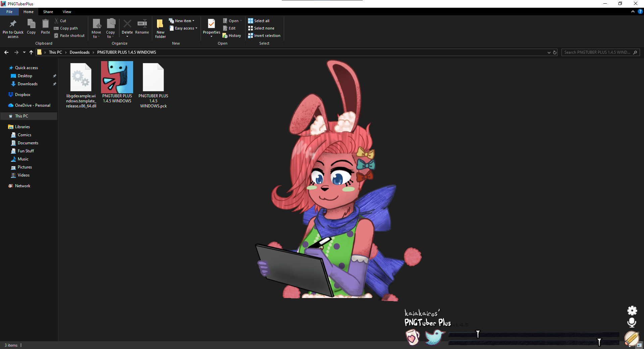Click the Delete button in Organize
This screenshot has width=644, height=349.
(127, 29)
